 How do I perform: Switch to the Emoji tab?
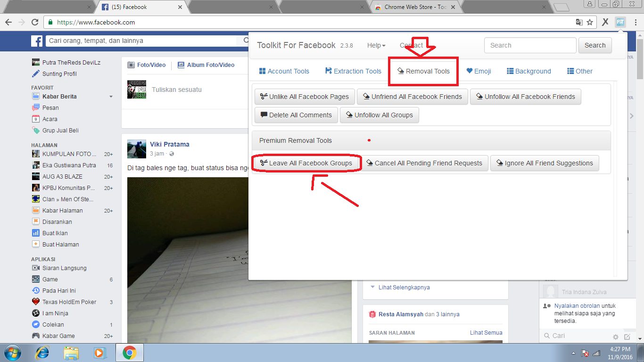pos(479,71)
